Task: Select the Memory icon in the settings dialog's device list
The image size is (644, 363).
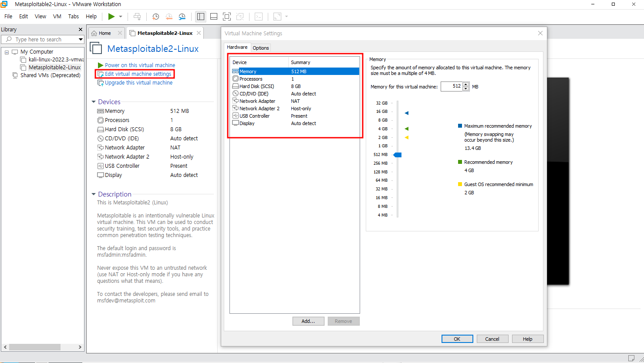Action: (x=236, y=71)
